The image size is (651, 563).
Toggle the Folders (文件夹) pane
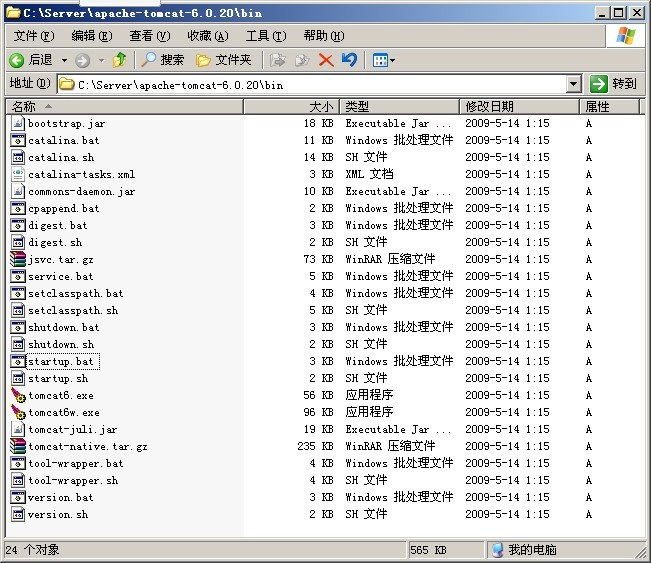224,60
